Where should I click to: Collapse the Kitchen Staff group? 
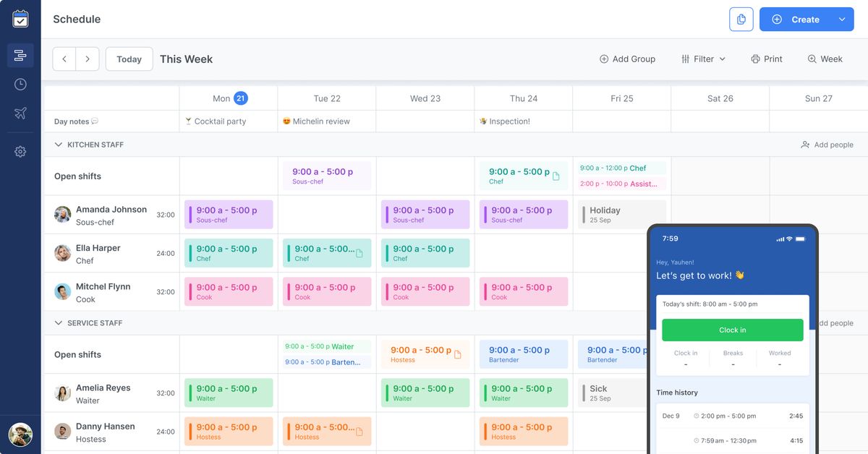point(59,145)
